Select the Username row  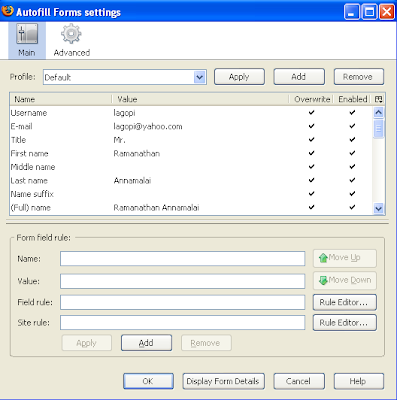(x=191, y=113)
